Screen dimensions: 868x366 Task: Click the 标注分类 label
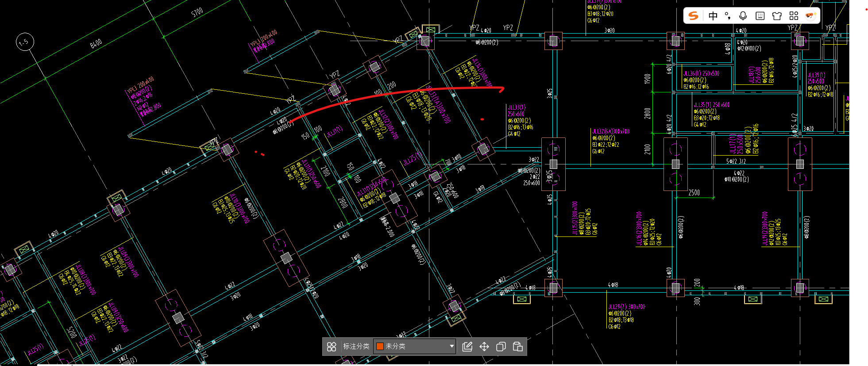click(356, 346)
